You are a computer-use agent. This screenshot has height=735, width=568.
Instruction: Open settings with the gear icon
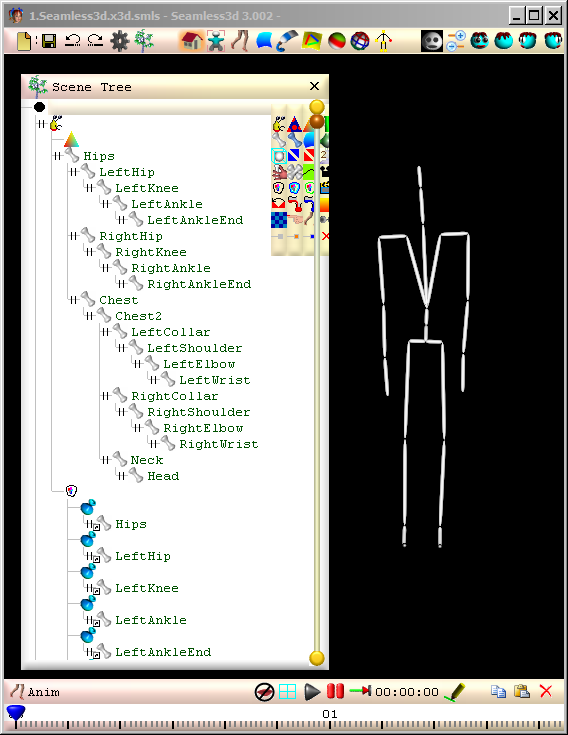point(120,41)
